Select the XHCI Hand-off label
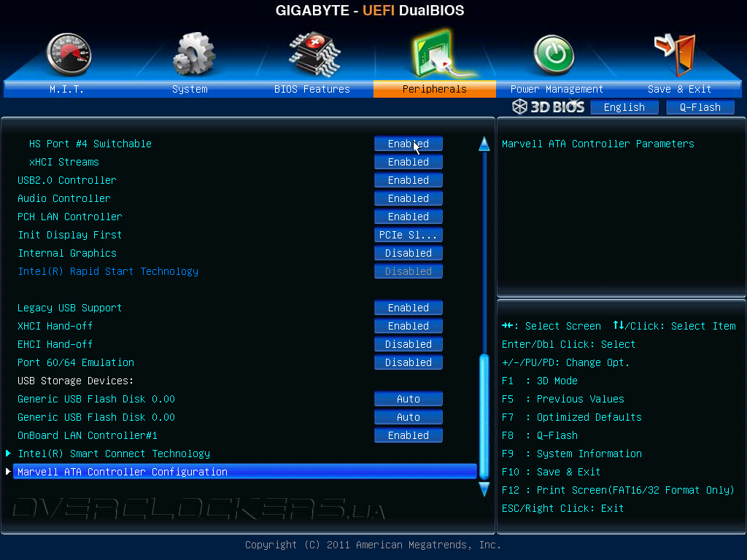 [x=55, y=326]
